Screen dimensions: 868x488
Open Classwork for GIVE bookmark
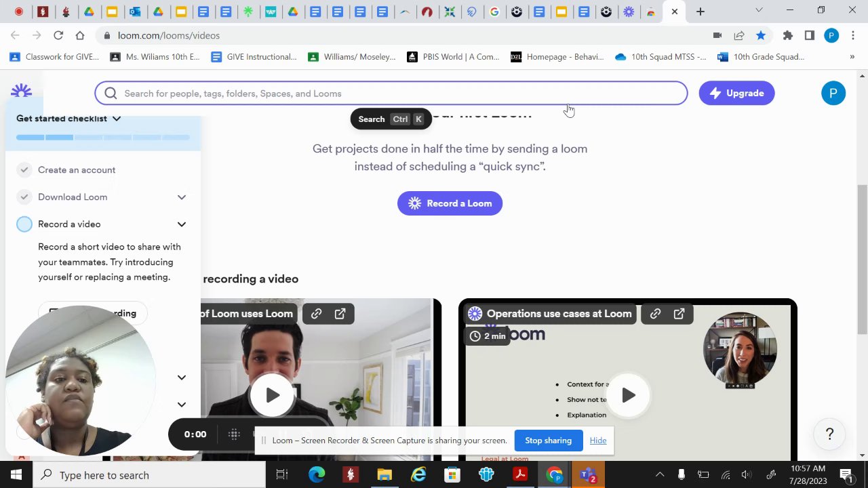(54, 57)
